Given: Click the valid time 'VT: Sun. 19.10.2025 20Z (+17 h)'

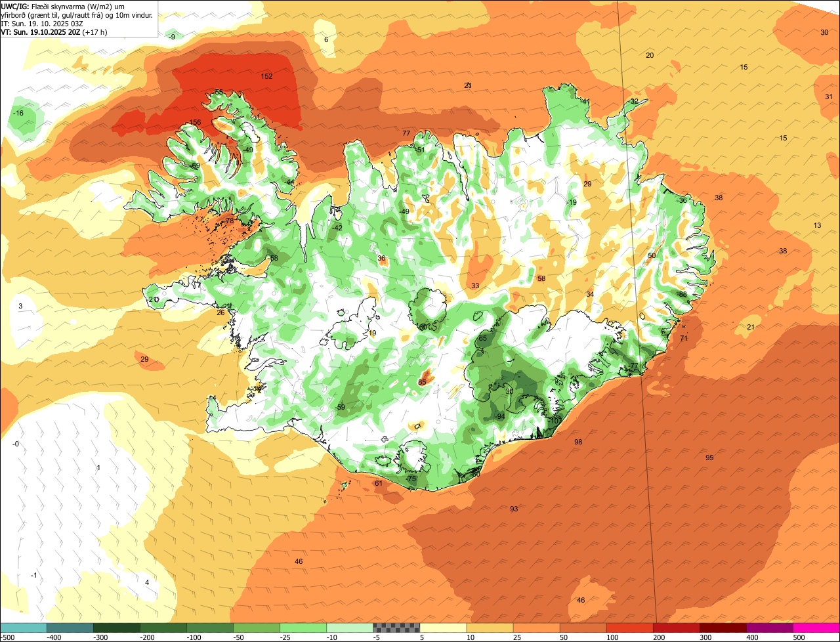Looking at the screenshot, I should [x=54, y=32].
